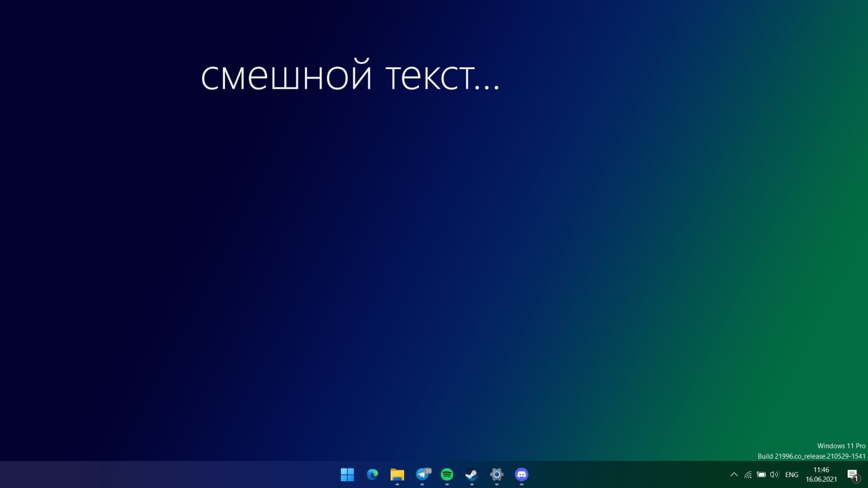Open the Settings gear app
Screen dimensions: 868x488
pos(496,474)
